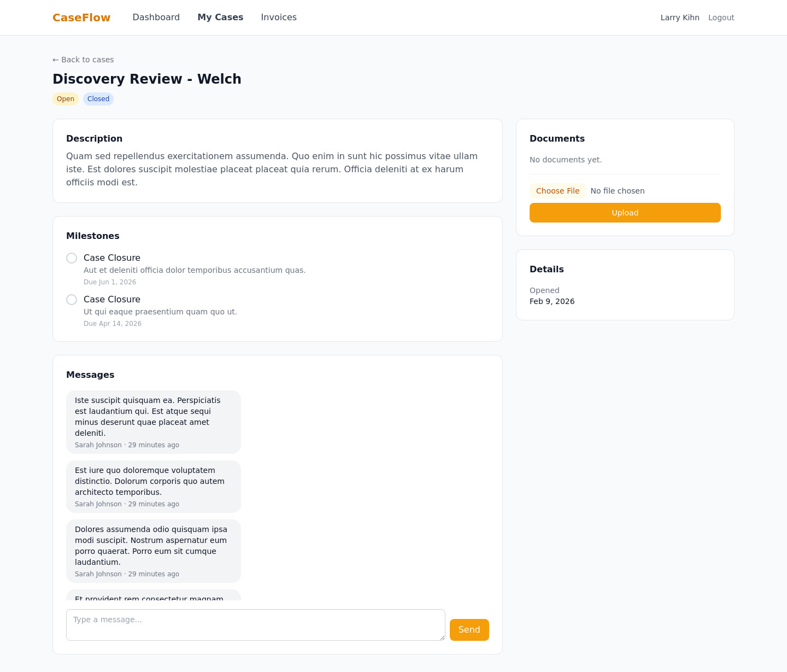Click the message input field
Viewport: 787px width, 672px height.
click(255, 624)
